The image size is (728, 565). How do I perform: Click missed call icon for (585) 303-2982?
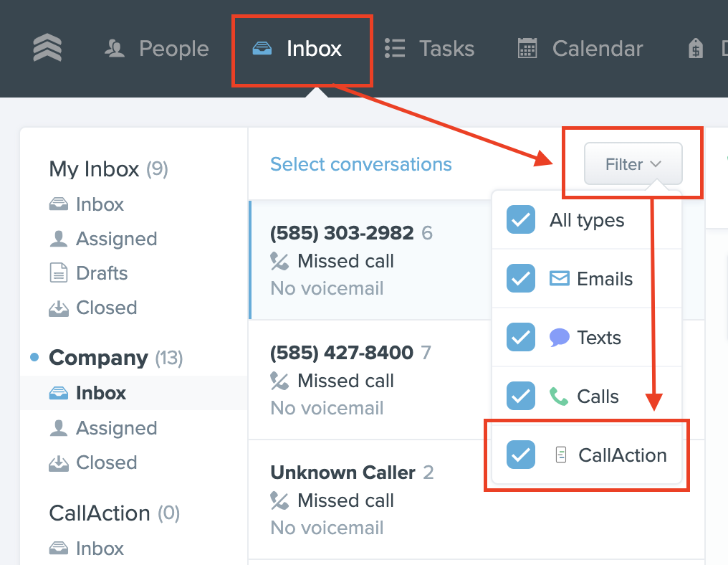point(279,261)
